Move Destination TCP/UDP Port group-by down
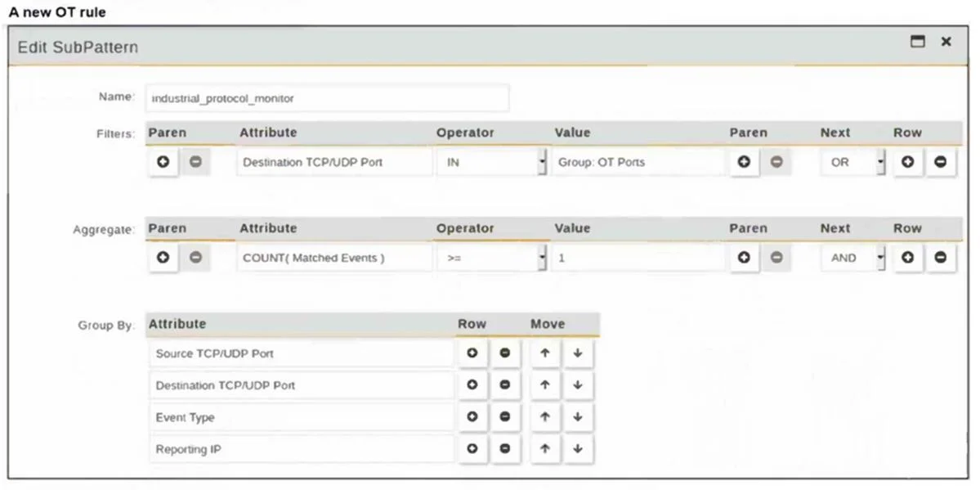The width and height of the screenshot is (980, 490). [578, 385]
